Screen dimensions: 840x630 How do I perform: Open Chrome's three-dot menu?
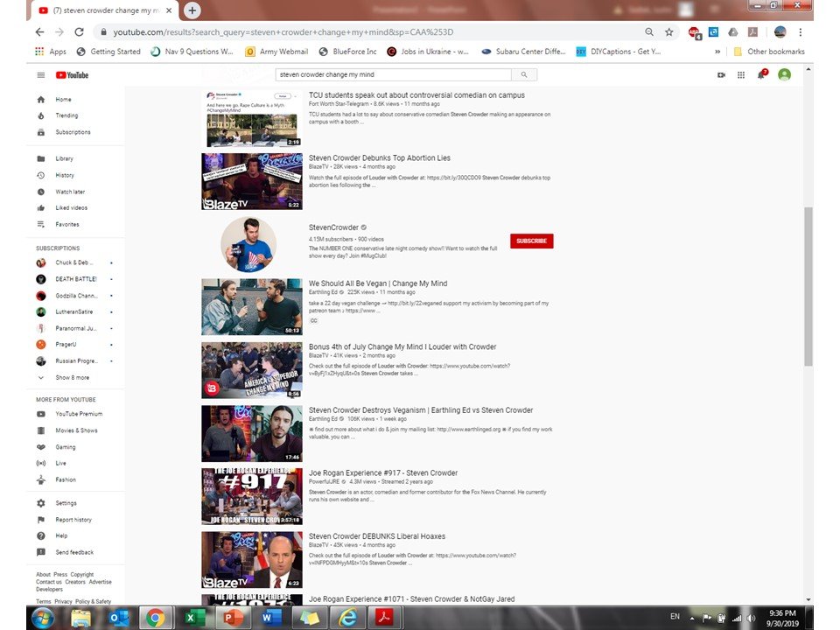coord(801,32)
